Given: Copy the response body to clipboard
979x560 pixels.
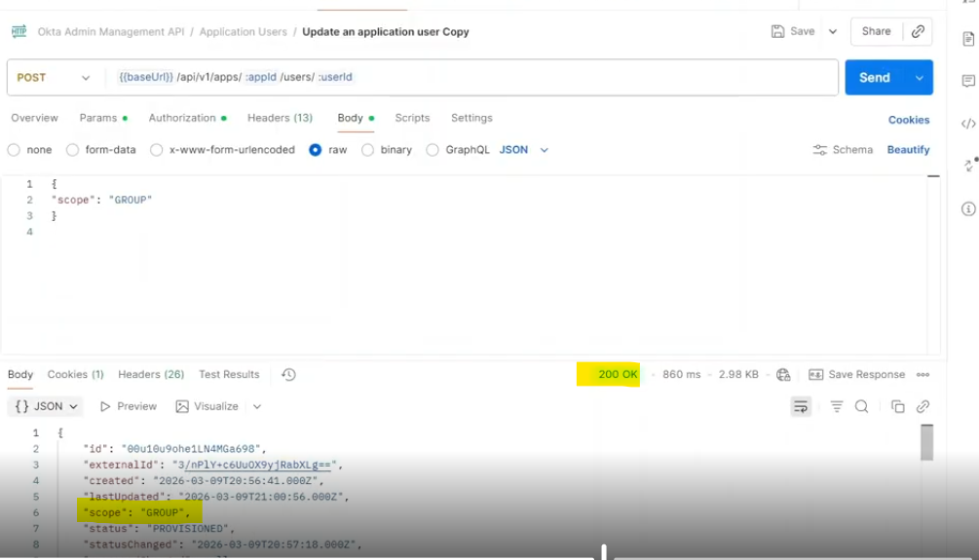Looking at the screenshot, I should click(x=897, y=406).
